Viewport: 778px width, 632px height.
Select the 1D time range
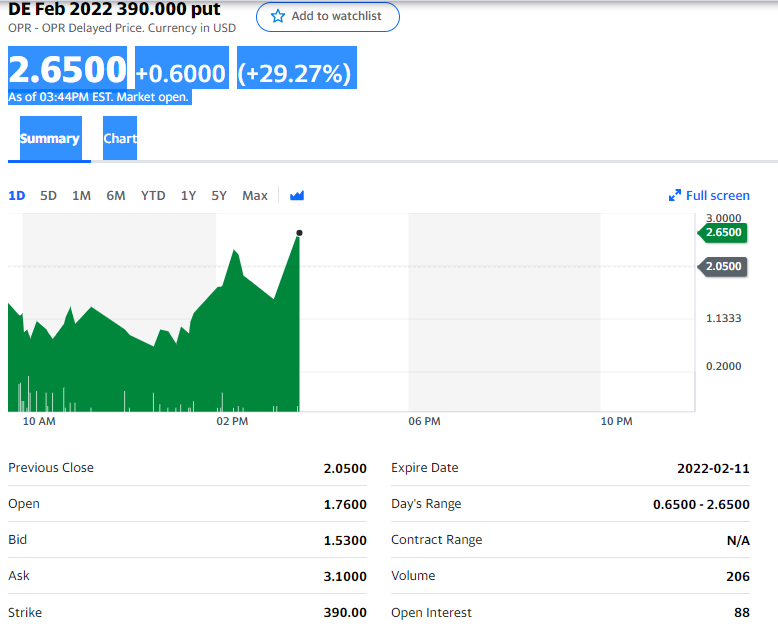17,195
